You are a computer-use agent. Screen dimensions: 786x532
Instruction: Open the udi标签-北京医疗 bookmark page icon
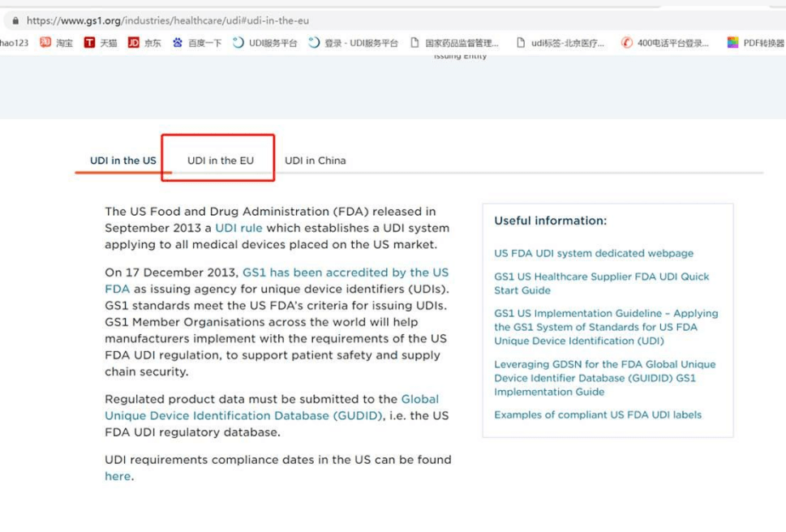(x=521, y=43)
